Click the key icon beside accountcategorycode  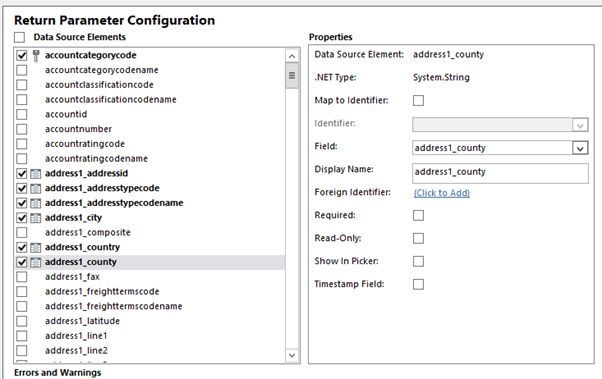[x=36, y=56]
